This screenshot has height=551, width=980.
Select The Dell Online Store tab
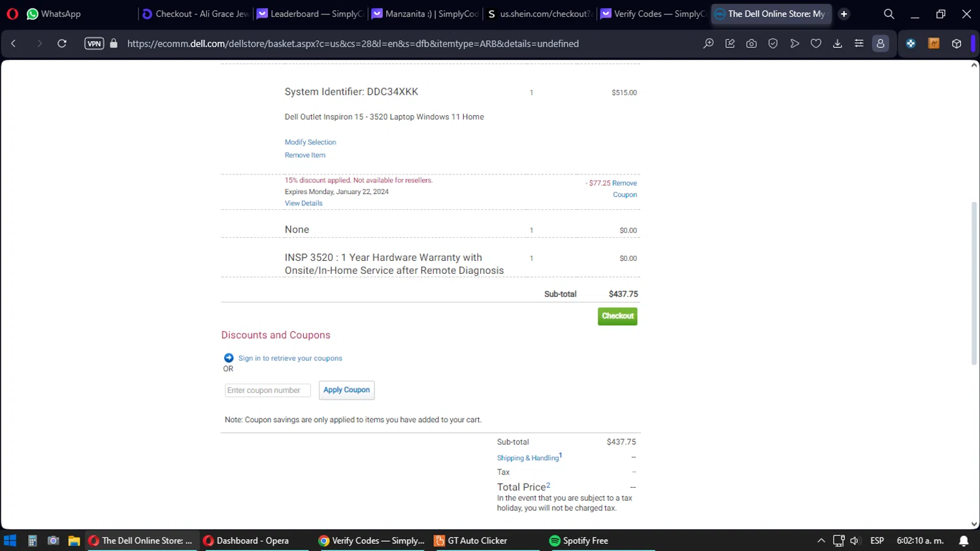771,14
